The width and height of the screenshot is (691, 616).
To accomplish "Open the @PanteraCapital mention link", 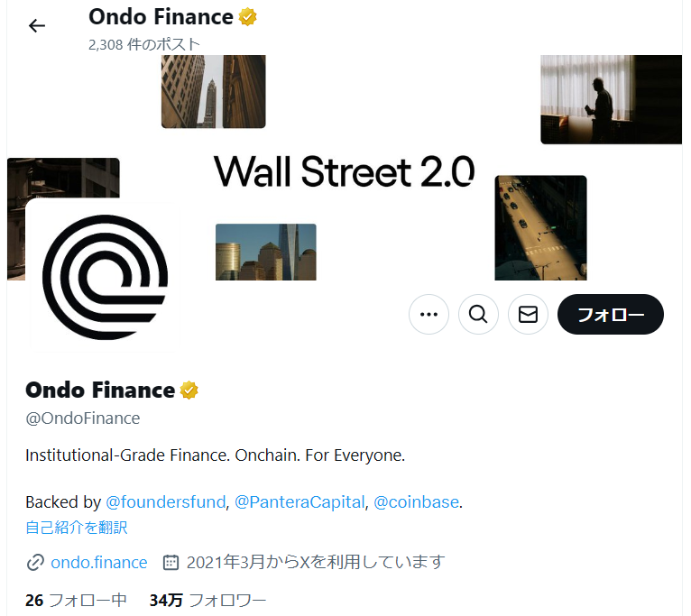I will click(x=299, y=501).
